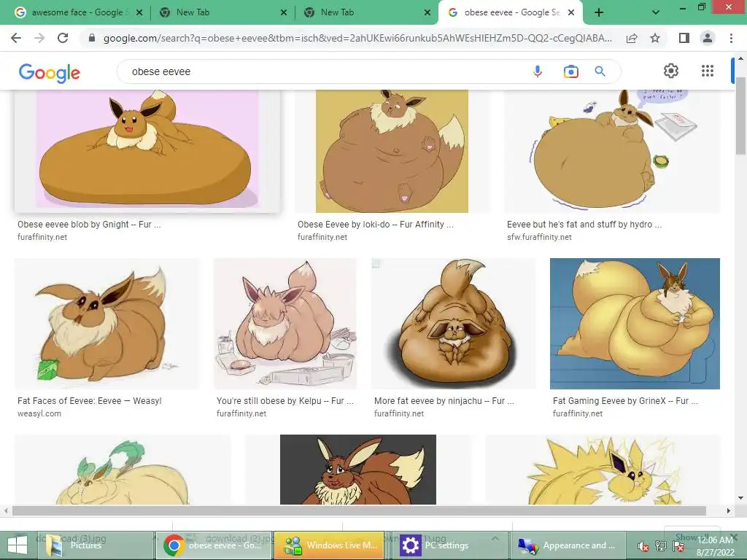Click Fat Faces of Eevee Weasyl caption

pos(90,401)
